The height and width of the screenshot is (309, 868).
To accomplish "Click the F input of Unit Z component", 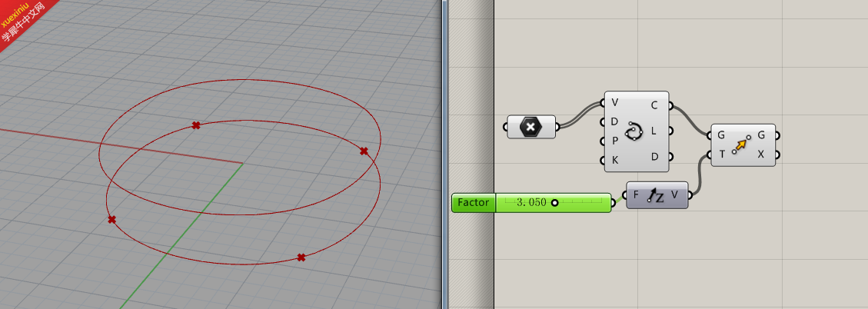I will [x=636, y=195].
